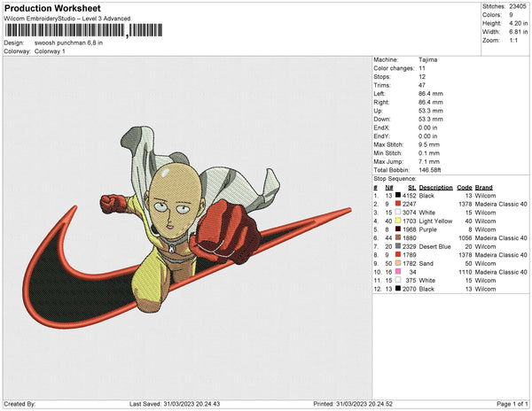Click the code '1110' in stop 10

point(465,272)
